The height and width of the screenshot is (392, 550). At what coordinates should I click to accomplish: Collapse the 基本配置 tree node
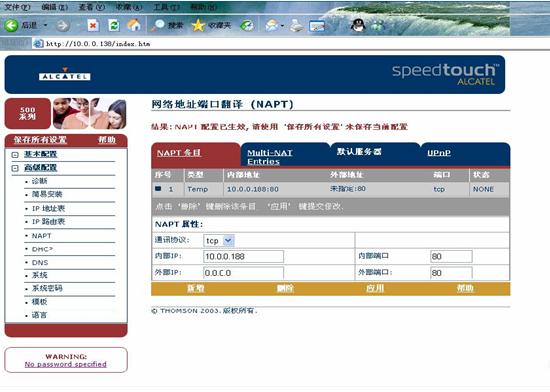tap(15, 155)
